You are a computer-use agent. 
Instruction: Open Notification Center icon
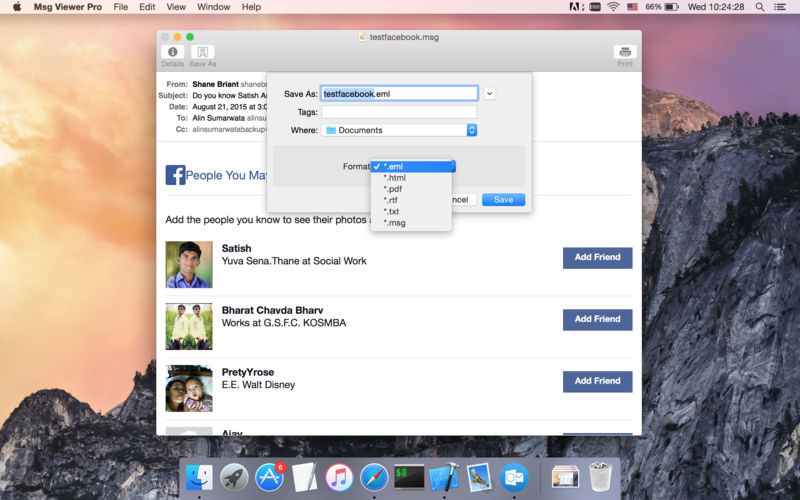(x=780, y=7)
